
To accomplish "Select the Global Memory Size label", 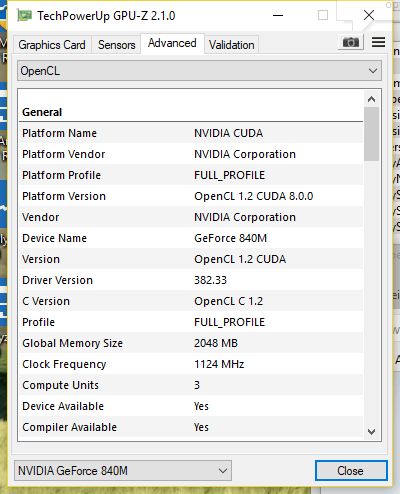I will (72, 343).
